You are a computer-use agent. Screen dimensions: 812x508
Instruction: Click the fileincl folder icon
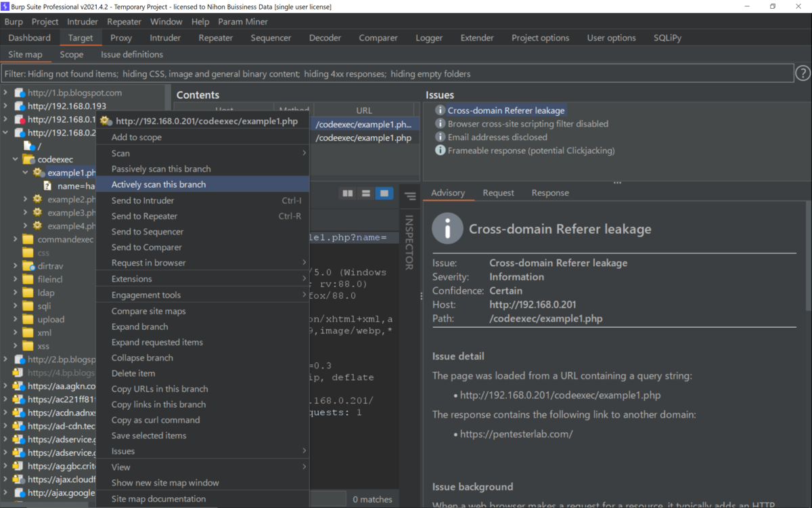[28, 279]
